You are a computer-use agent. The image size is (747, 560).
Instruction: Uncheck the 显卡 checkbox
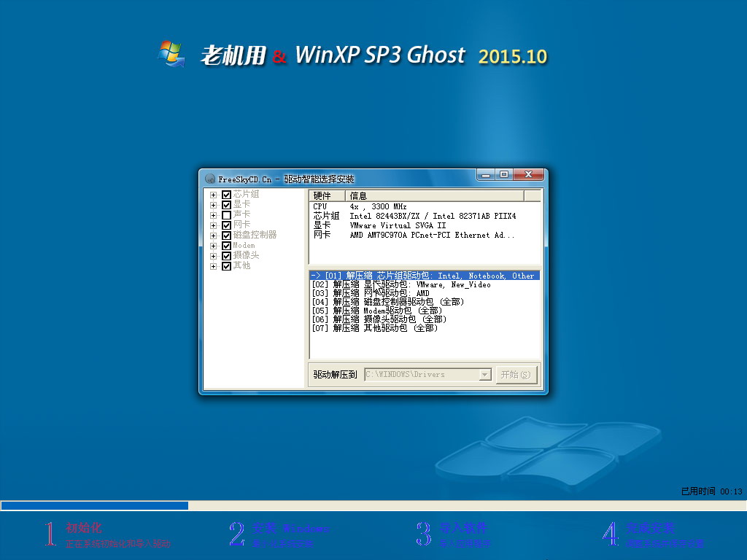(x=227, y=205)
